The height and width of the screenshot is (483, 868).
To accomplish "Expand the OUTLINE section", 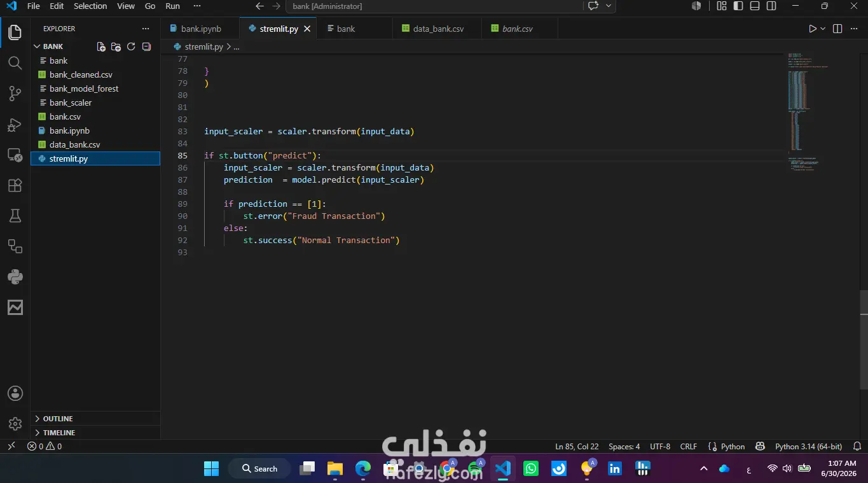I will (58, 419).
